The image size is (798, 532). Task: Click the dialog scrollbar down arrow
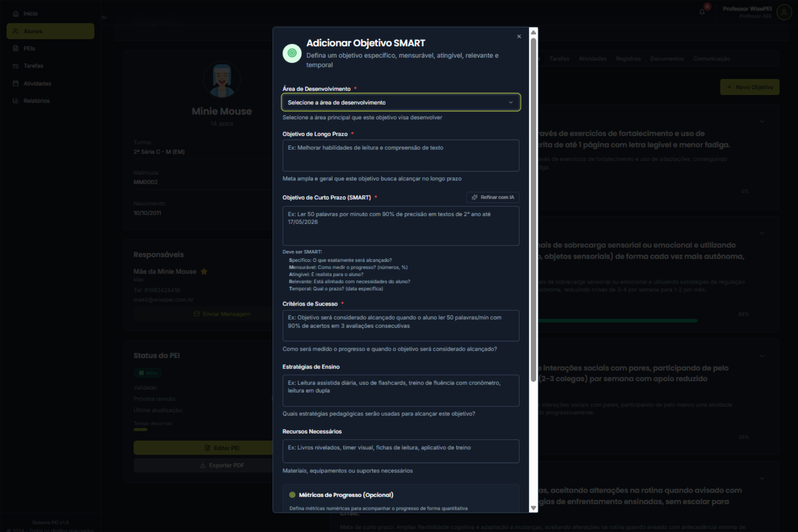point(533,508)
